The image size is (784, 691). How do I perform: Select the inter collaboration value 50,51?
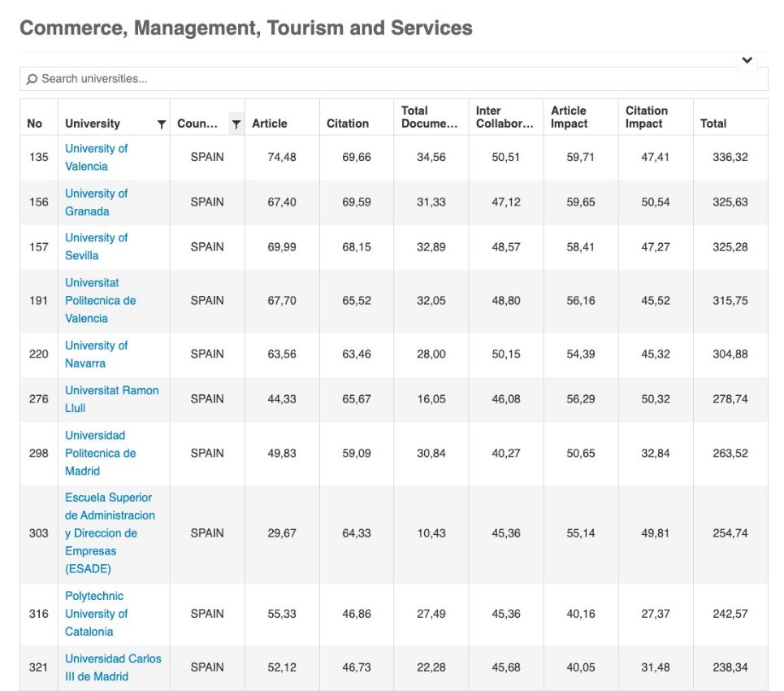click(x=505, y=157)
